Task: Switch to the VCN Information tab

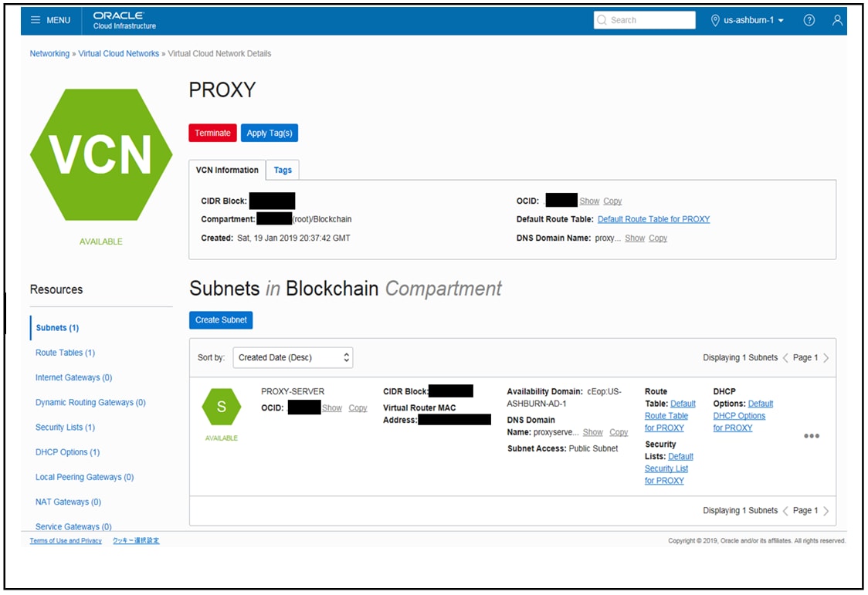Action: [227, 170]
